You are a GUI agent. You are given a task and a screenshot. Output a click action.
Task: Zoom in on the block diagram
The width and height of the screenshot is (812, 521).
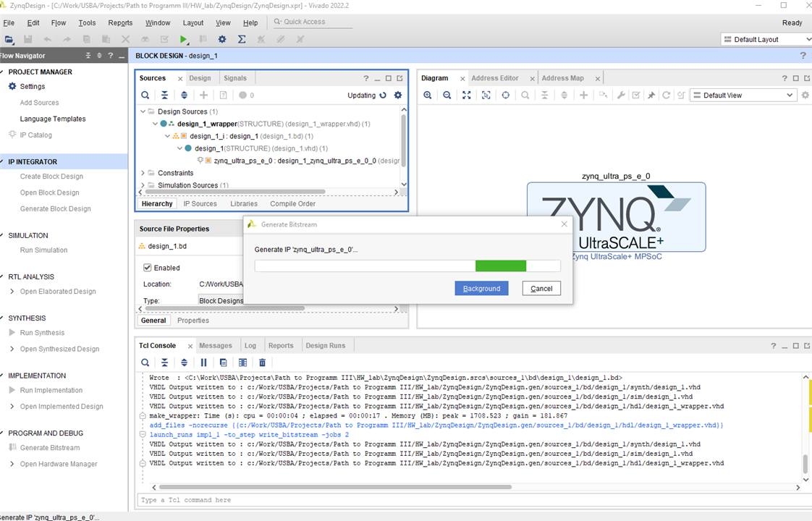pyautogui.click(x=428, y=96)
